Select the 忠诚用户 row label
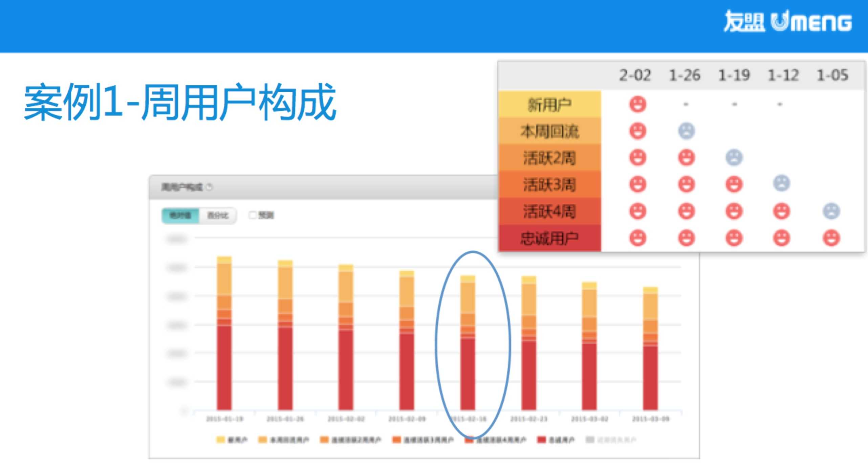 549,238
